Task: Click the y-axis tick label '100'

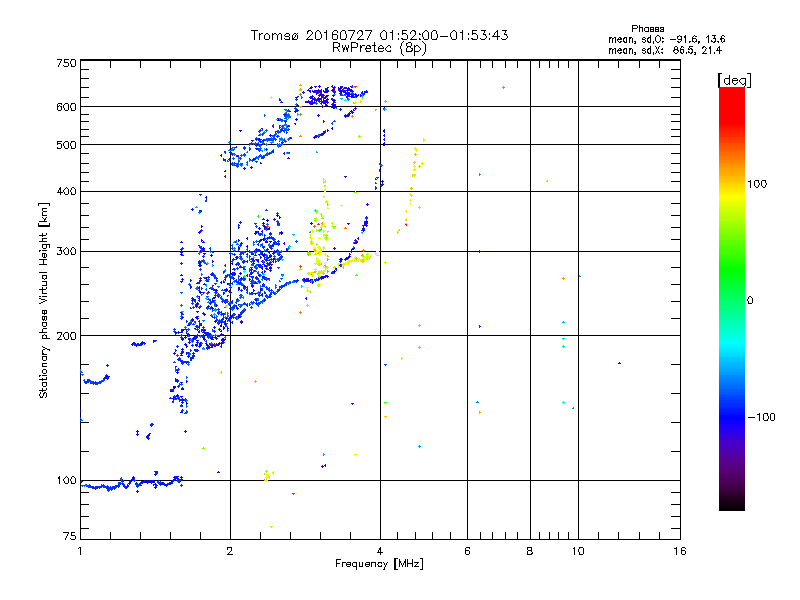Action: pos(66,480)
